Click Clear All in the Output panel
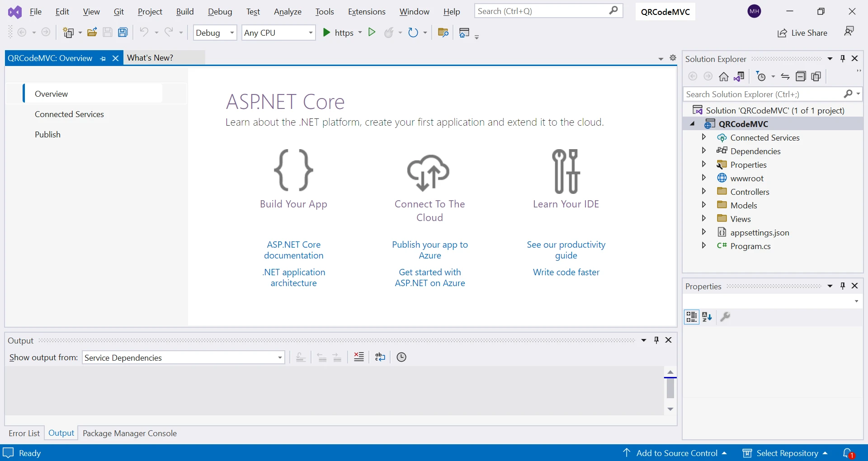868x461 pixels. [x=359, y=358]
